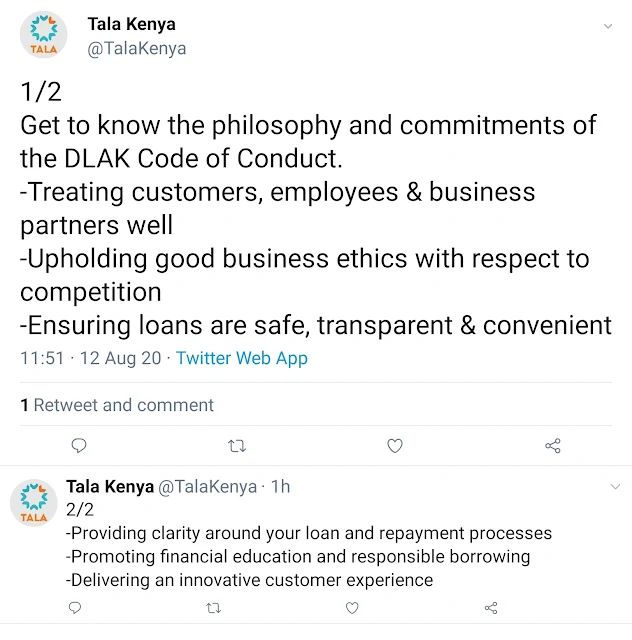Open the main tweet's chevron options menu
The width and height of the screenshot is (632, 640).
[x=608, y=27]
